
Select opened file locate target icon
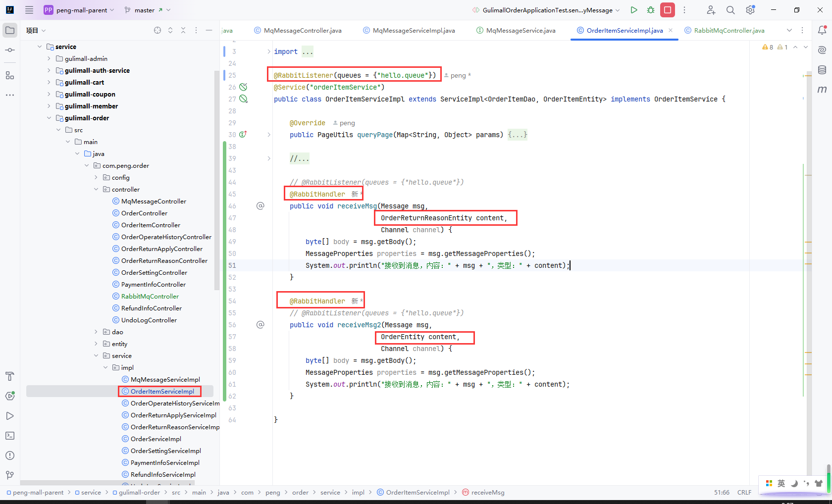(157, 30)
